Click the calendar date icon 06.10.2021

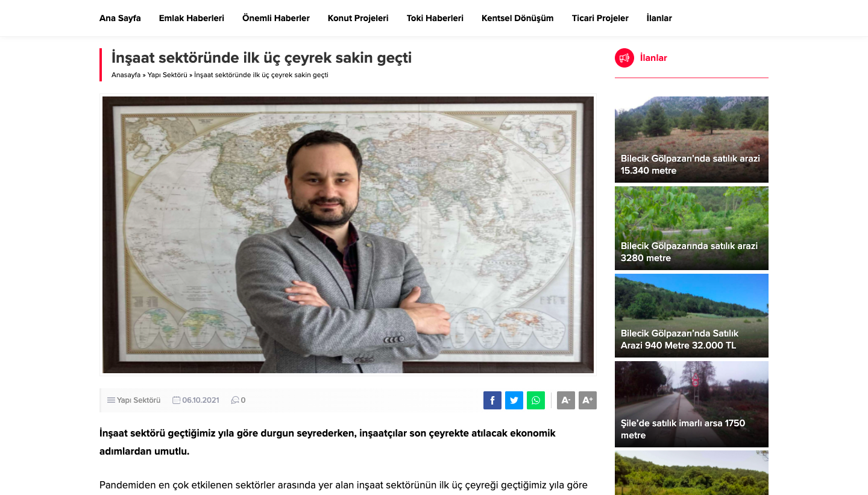pyautogui.click(x=177, y=400)
